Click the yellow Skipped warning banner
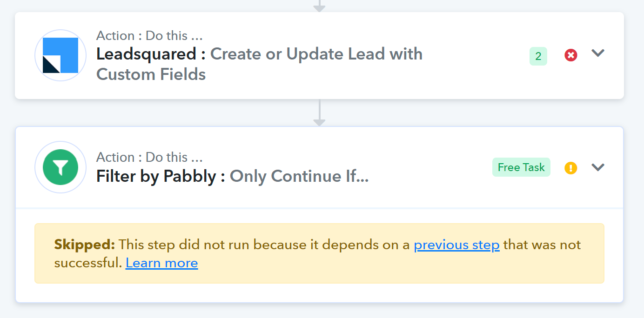Image resolution: width=644 pixels, height=318 pixels. [x=319, y=253]
